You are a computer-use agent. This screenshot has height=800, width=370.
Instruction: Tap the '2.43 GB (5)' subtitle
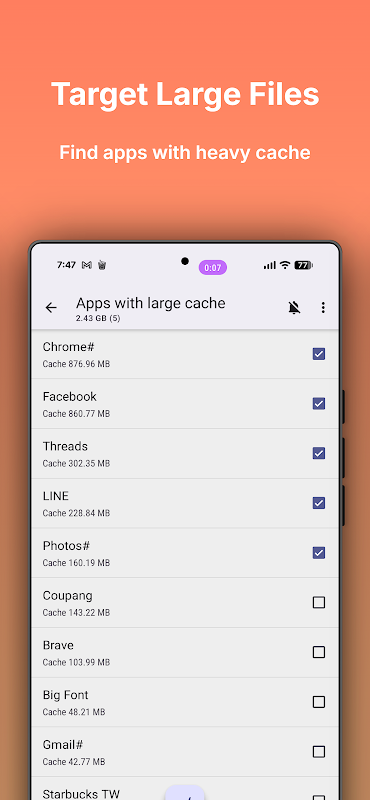click(x=98, y=318)
